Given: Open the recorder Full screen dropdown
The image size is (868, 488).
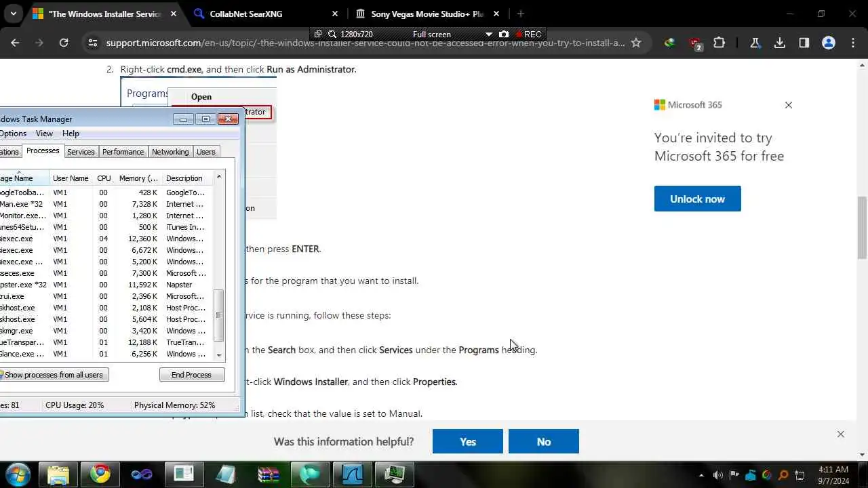Looking at the screenshot, I should (489, 34).
